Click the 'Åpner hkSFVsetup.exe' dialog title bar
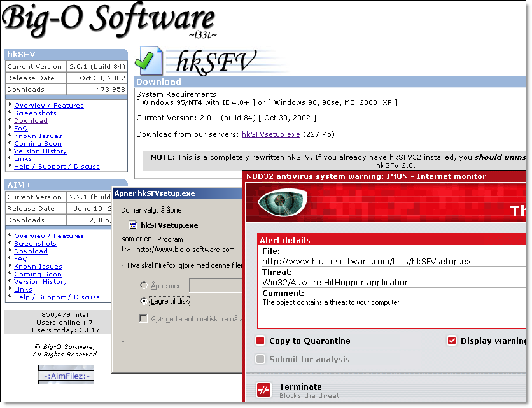This screenshot has width=532, height=408. point(177,193)
